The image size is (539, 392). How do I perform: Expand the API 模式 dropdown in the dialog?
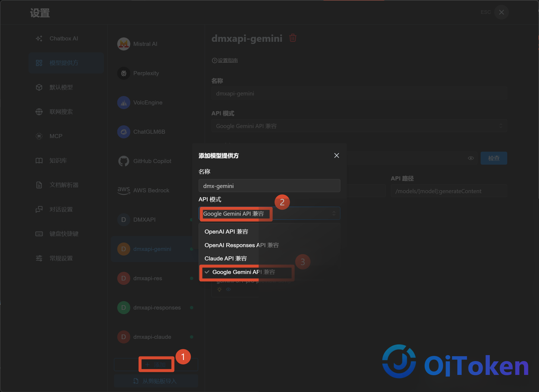(269, 214)
